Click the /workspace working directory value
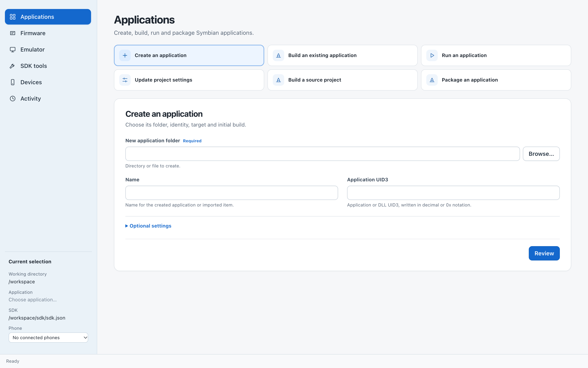The image size is (588, 368). click(22, 282)
